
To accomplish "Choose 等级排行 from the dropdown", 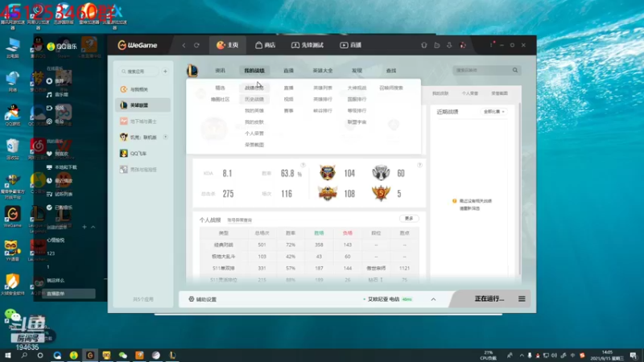I will click(357, 111).
